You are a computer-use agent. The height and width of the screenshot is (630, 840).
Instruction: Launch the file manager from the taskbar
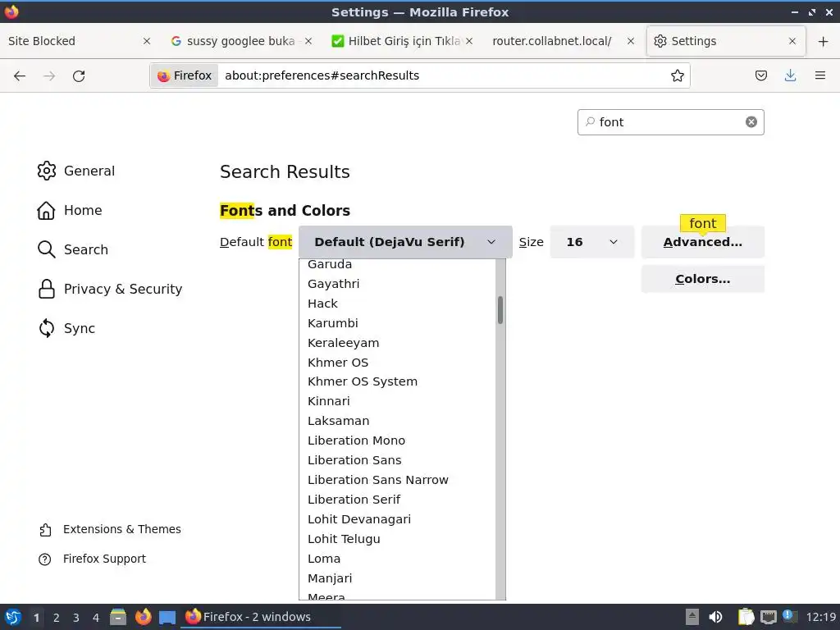118,617
